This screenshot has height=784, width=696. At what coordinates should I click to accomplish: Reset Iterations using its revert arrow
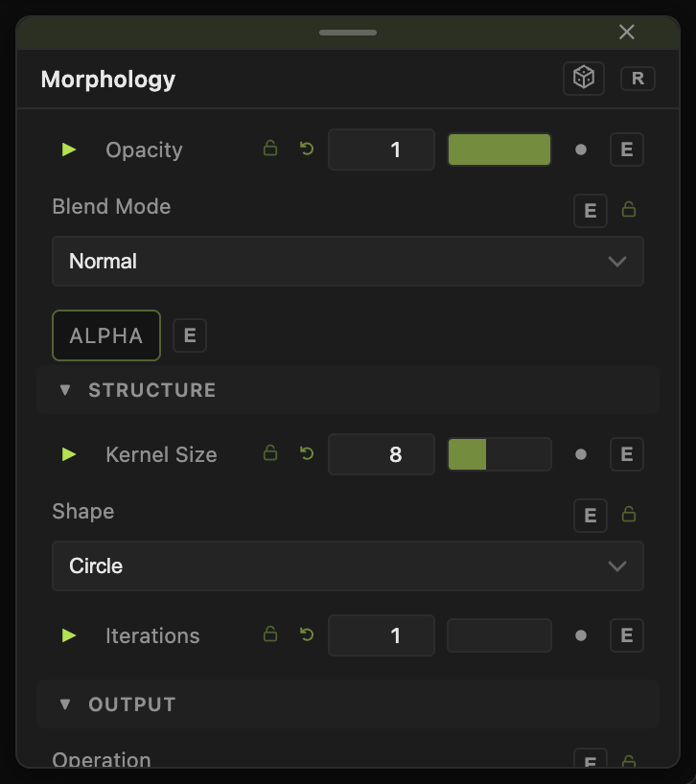click(x=307, y=634)
